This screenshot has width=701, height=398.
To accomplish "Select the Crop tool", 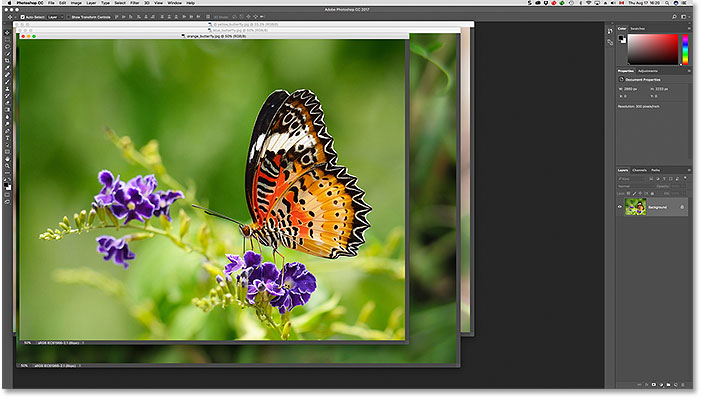I will coord(7,60).
